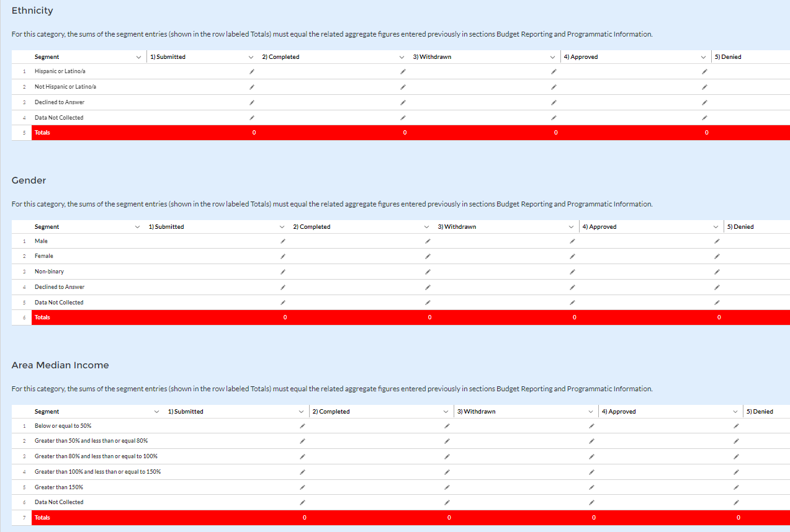Image resolution: width=790 pixels, height=532 pixels.
Task: Edit Withdrawn for Not Hispanic or Latino/a row
Action: [x=554, y=87]
